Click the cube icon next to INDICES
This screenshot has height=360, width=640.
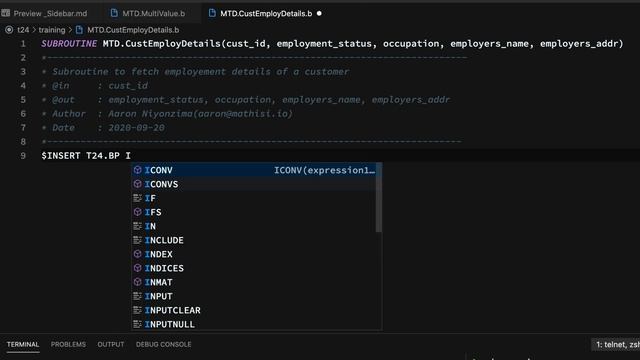(138, 268)
